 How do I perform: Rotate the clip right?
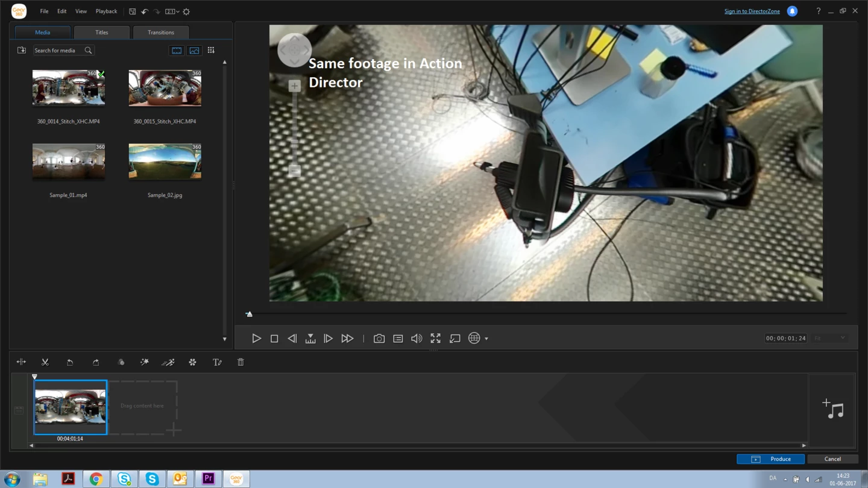95,362
